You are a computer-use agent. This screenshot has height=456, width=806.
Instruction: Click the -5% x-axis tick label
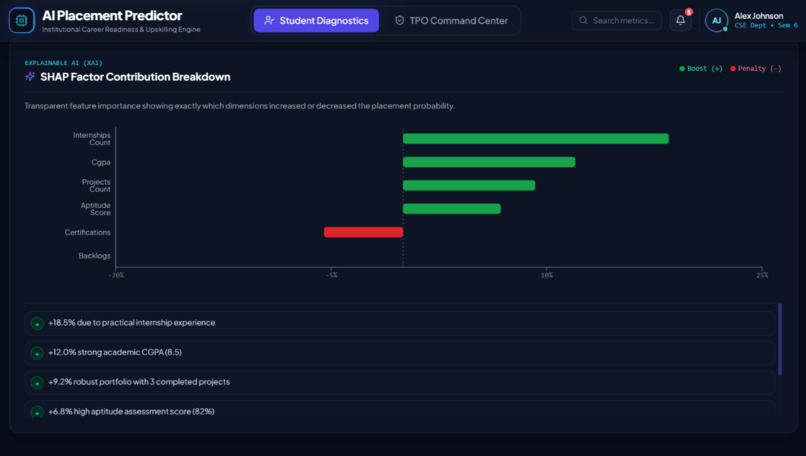coord(332,275)
